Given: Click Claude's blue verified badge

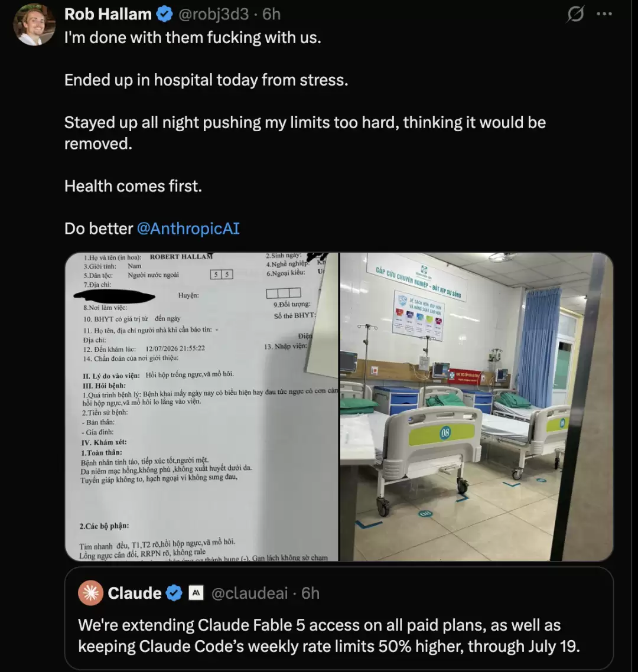Looking at the screenshot, I should tap(174, 593).
